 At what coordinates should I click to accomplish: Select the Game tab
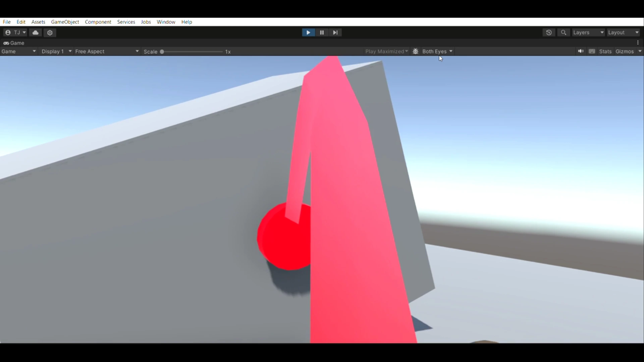point(14,43)
